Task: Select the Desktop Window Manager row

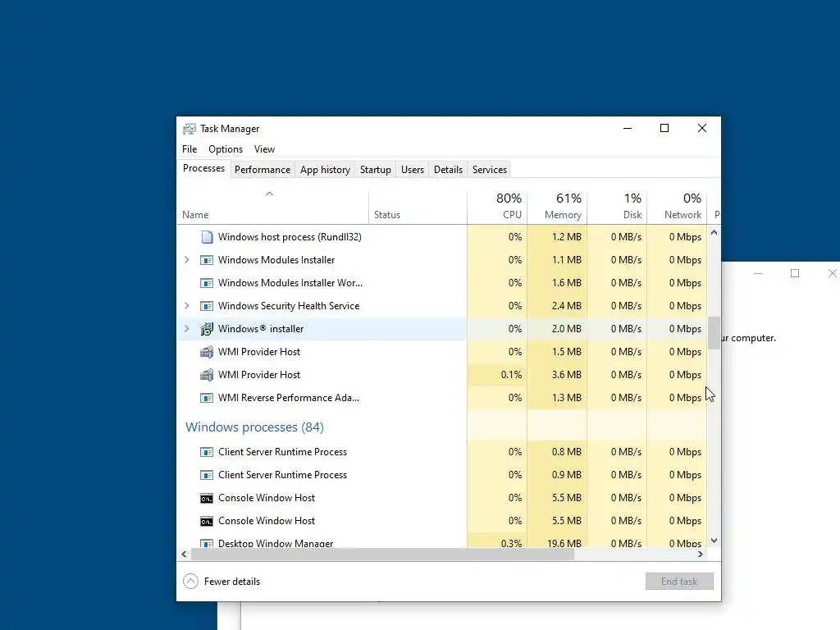Action: [442, 541]
